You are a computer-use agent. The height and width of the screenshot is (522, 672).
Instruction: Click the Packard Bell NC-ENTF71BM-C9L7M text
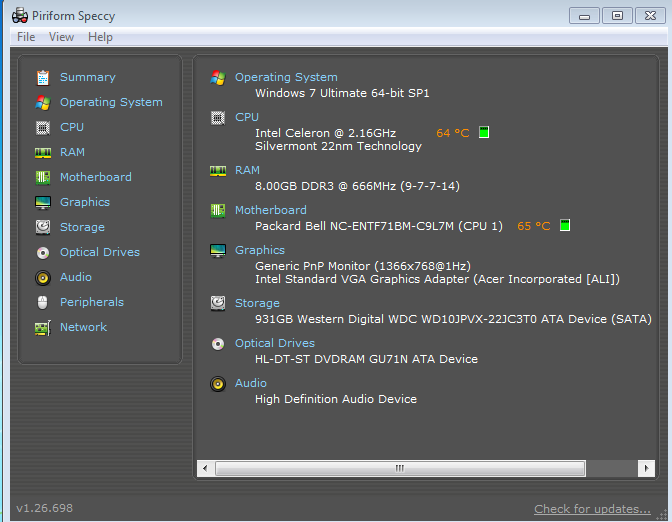(379, 226)
